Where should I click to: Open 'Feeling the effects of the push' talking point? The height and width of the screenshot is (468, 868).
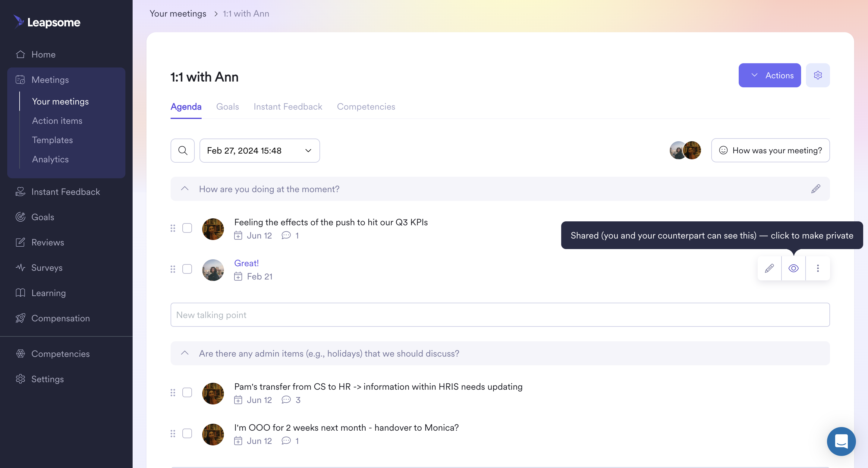(331, 222)
